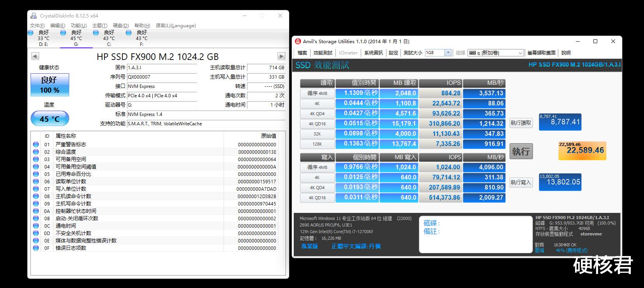Click the 執行讀取 button
This screenshot has width=644, height=288.
click(521, 123)
